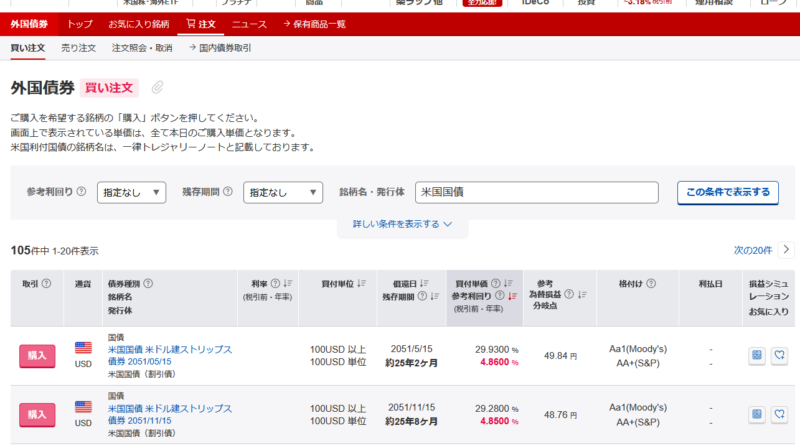Screen dimensions: 800x446
Task: Click help icon beside 格付け column header
Action: coord(651,283)
